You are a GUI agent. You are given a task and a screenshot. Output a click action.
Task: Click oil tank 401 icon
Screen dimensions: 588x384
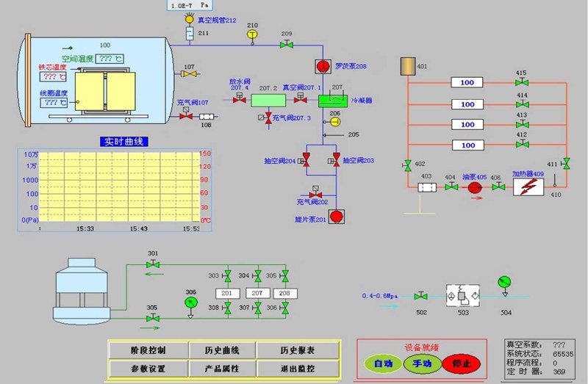[x=408, y=66]
